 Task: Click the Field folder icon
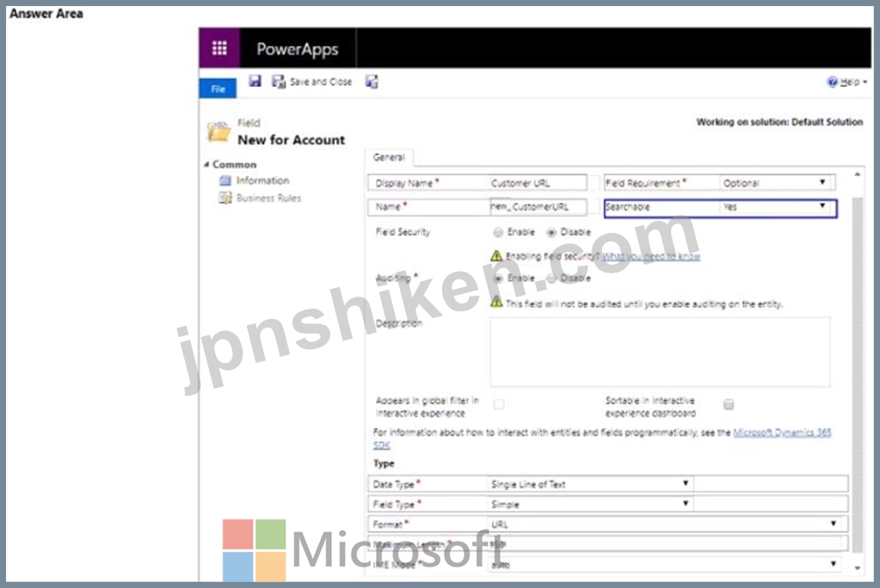pos(218,132)
